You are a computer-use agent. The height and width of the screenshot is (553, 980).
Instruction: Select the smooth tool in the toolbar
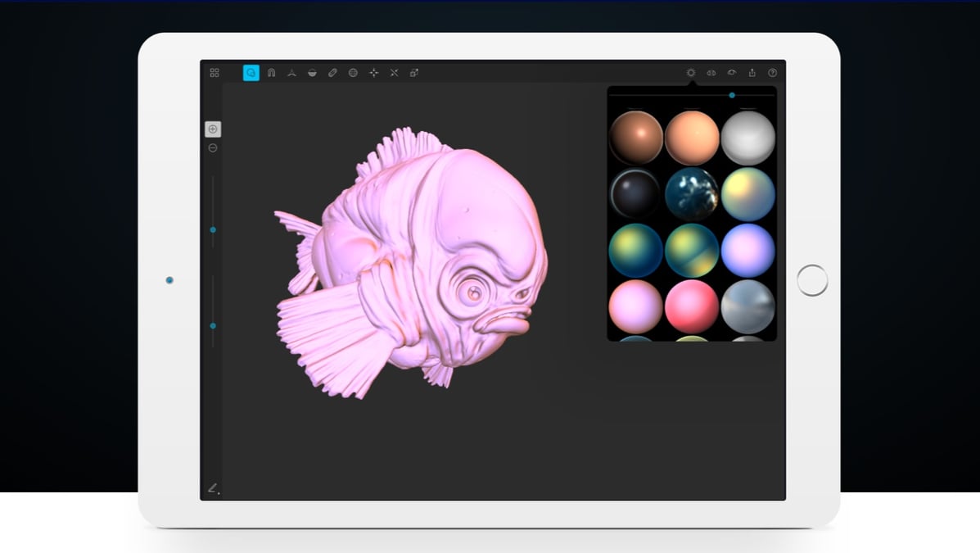point(332,73)
